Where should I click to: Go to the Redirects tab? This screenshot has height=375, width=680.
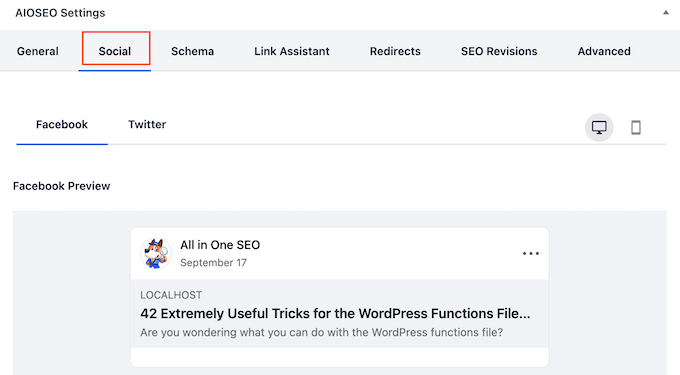coord(395,51)
